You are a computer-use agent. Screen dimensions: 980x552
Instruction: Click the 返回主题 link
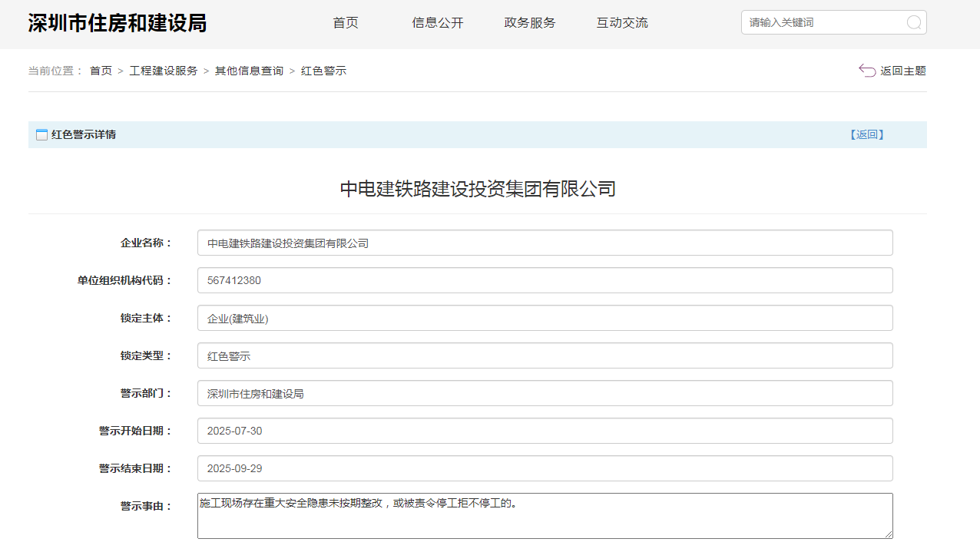pos(903,71)
